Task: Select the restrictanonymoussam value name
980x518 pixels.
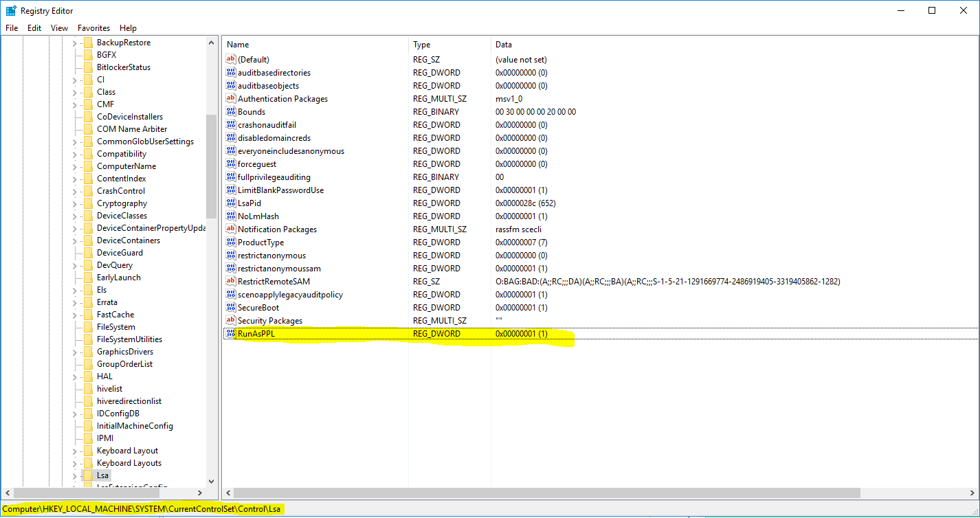Action: coord(279,269)
